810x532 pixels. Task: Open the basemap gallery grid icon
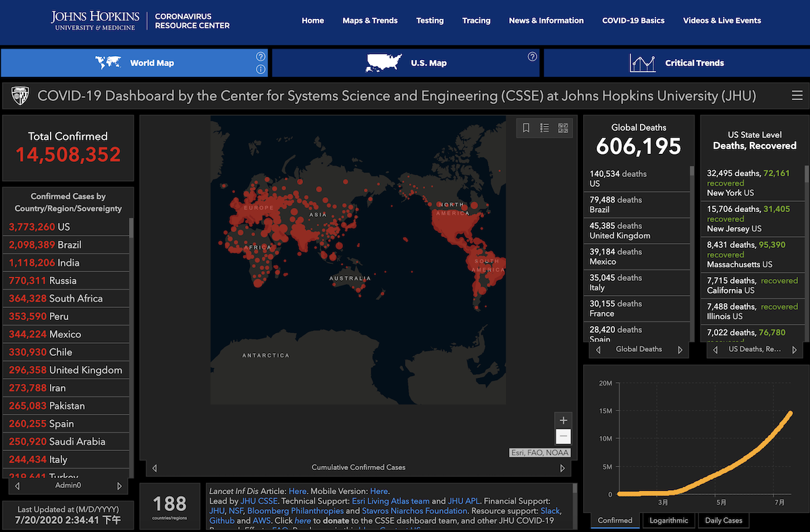[563, 128]
